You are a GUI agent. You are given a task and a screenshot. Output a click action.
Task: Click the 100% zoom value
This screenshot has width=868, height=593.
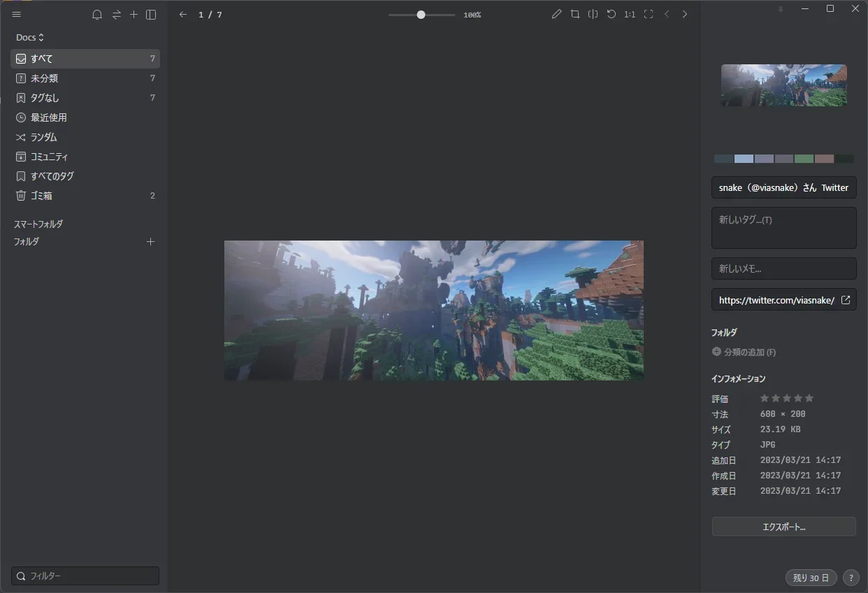(472, 15)
